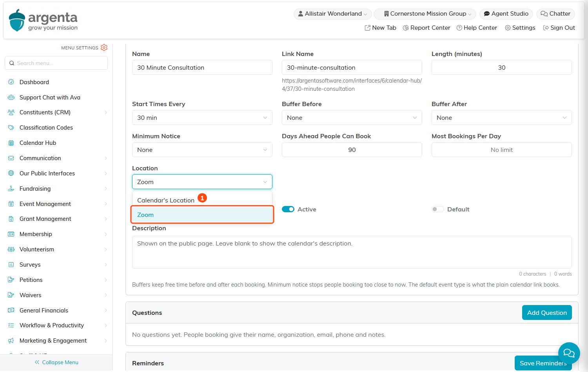
Task: Click the Grant Management sidebar icon
Action: 11,219
